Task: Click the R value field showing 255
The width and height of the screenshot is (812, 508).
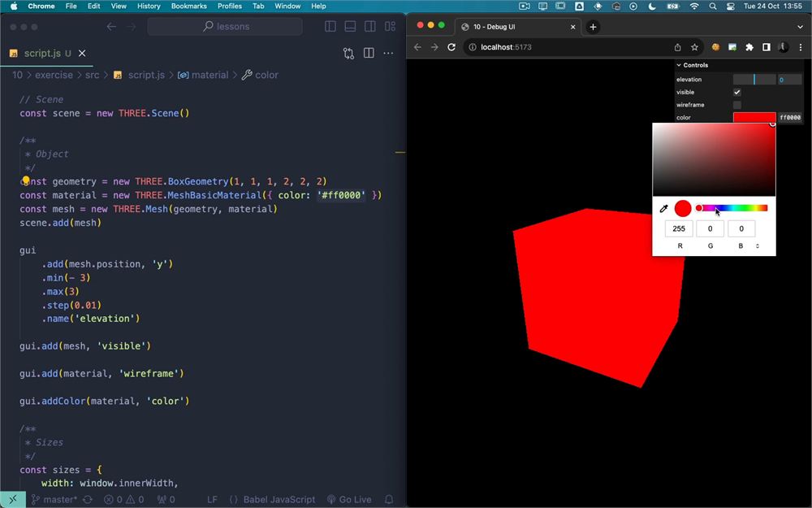Action: point(678,228)
